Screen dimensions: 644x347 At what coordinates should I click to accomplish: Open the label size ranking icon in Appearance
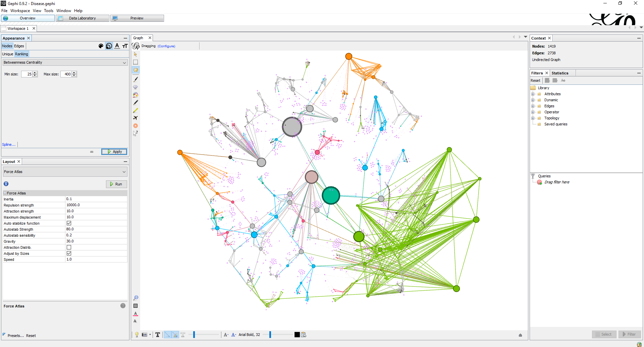[x=125, y=46]
